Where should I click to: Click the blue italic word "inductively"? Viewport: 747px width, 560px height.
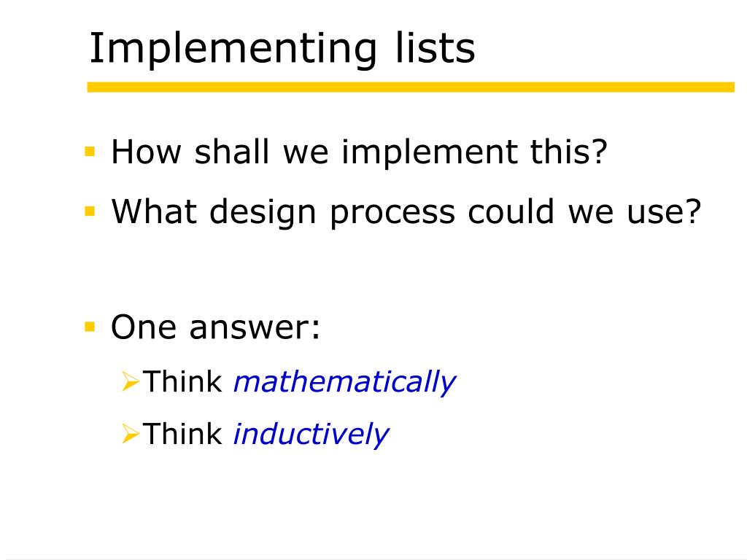click(x=311, y=435)
